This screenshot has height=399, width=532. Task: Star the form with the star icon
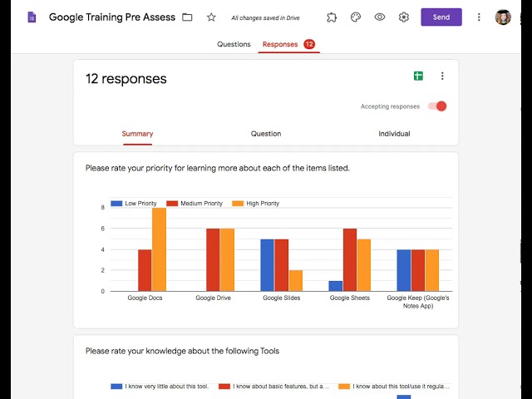[211, 17]
